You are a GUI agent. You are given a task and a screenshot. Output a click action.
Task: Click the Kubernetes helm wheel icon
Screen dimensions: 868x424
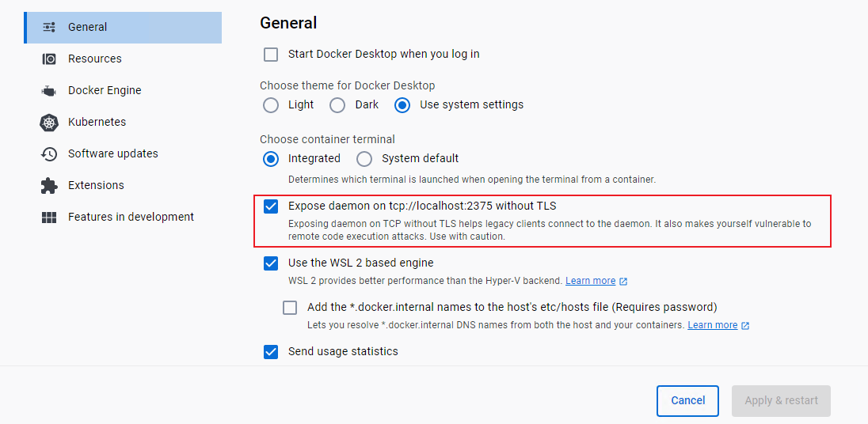(x=49, y=122)
